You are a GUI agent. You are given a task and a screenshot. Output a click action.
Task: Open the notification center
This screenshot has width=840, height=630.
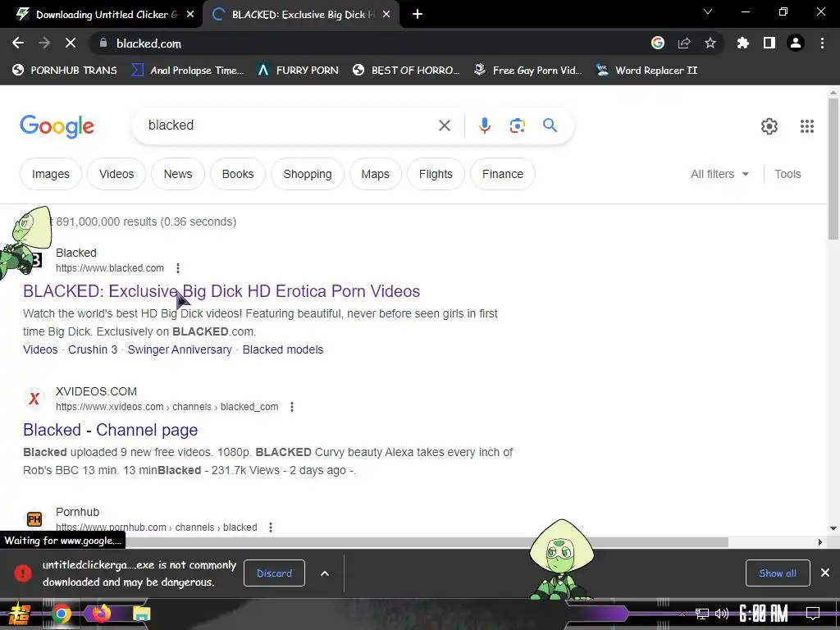[813, 614]
